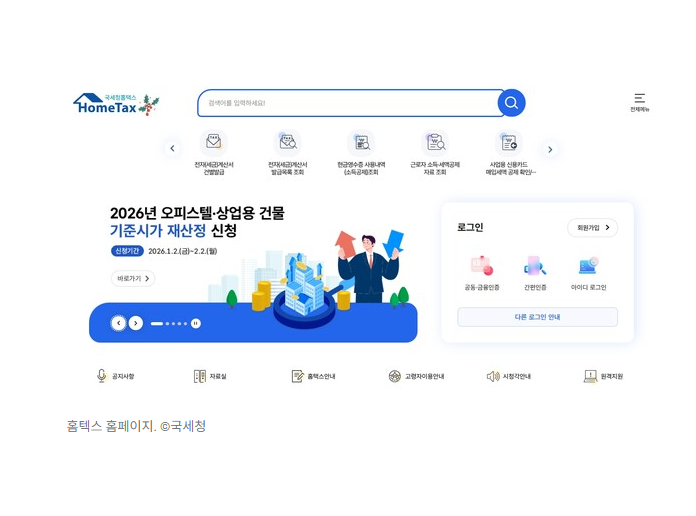Show next banner slide

(136, 323)
